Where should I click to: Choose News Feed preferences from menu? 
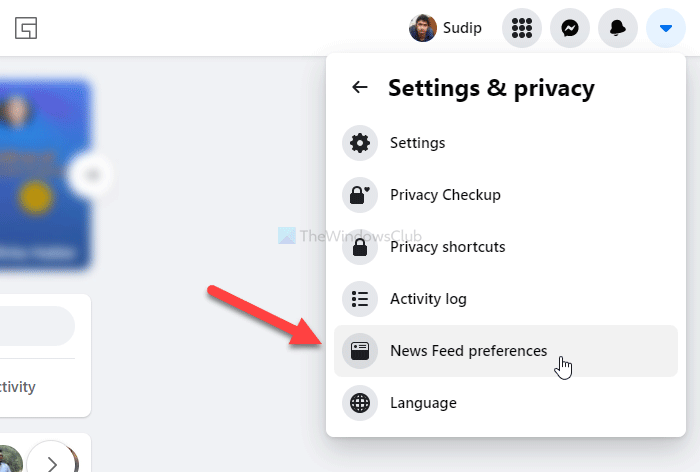(x=468, y=351)
